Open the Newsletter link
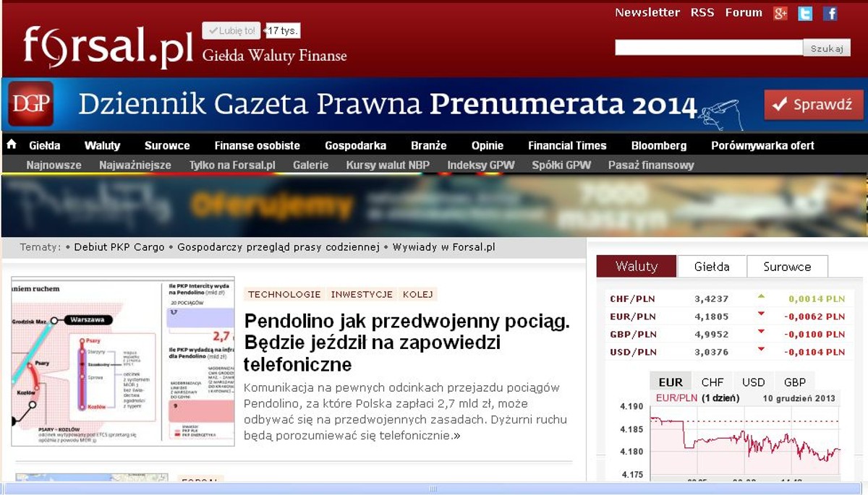The image size is (868, 495). coord(647,12)
